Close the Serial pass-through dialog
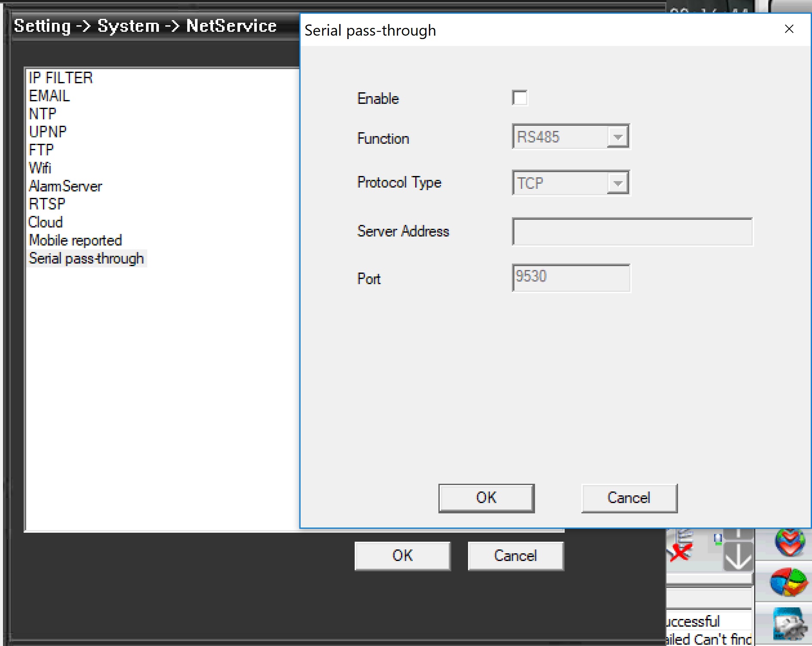Screen dimensions: 812x646 [x=789, y=29]
